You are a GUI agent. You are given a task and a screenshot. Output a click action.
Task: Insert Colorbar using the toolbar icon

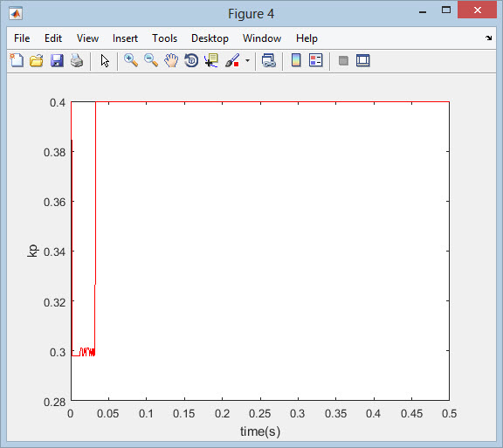[296, 60]
